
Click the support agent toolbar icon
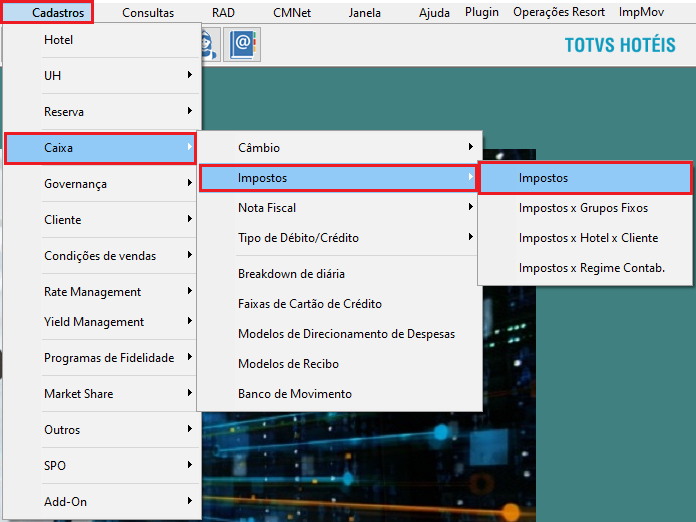click(210, 44)
